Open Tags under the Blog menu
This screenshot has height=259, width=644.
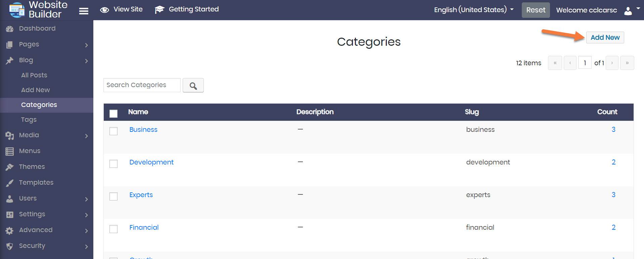pyautogui.click(x=29, y=119)
